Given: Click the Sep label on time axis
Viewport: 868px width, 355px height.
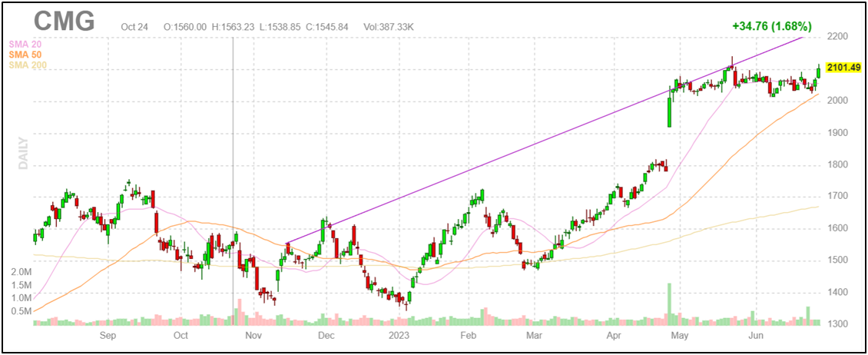Looking at the screenshot, I should 108,335.
